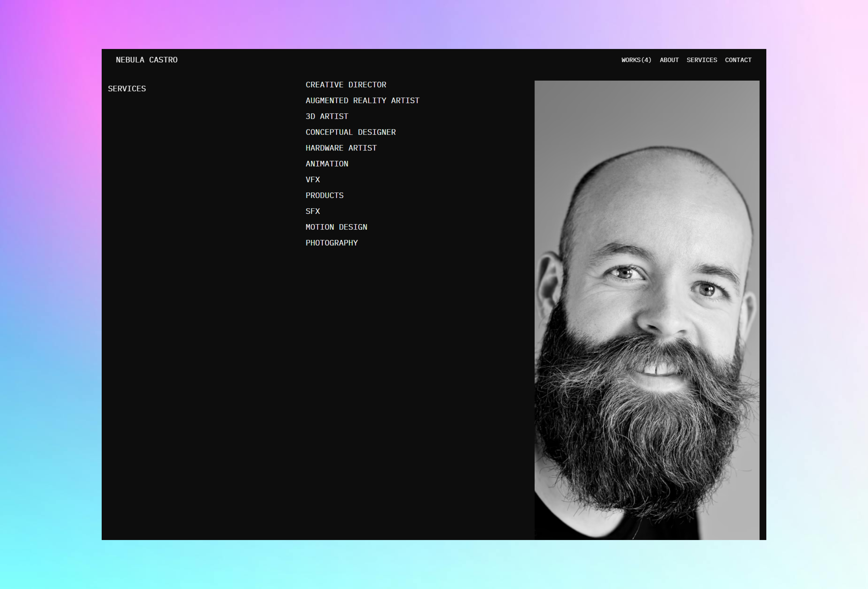Select the PHOTOGRAPHY service
Image resolution: width=868 pixels, height=589 pixels.
click(331, 242)
